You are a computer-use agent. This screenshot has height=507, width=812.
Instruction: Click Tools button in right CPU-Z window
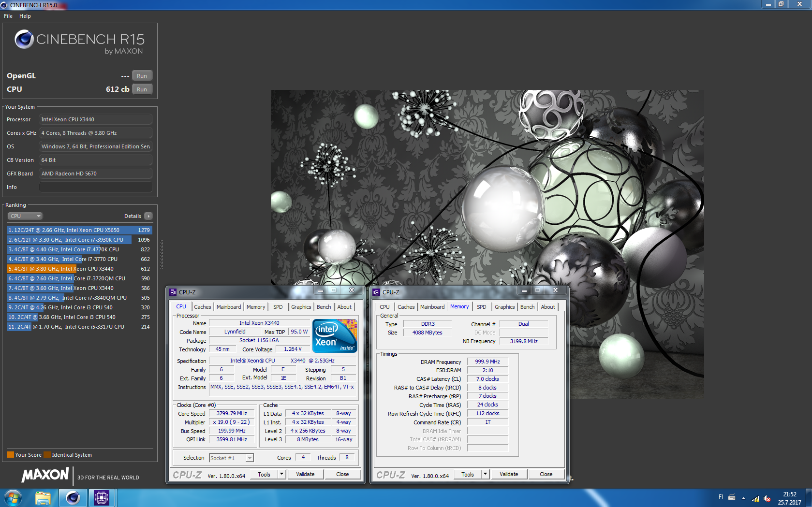point(468,475)
